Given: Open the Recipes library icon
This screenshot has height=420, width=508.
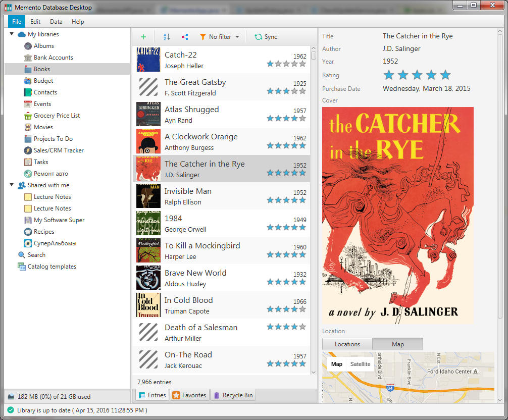Looking at the screenshot, I should 28,232.
